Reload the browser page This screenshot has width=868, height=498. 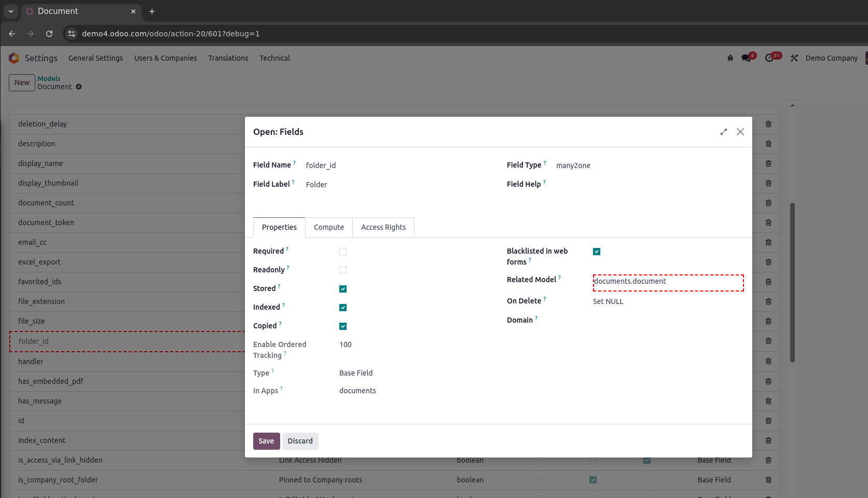click(49, 34)
